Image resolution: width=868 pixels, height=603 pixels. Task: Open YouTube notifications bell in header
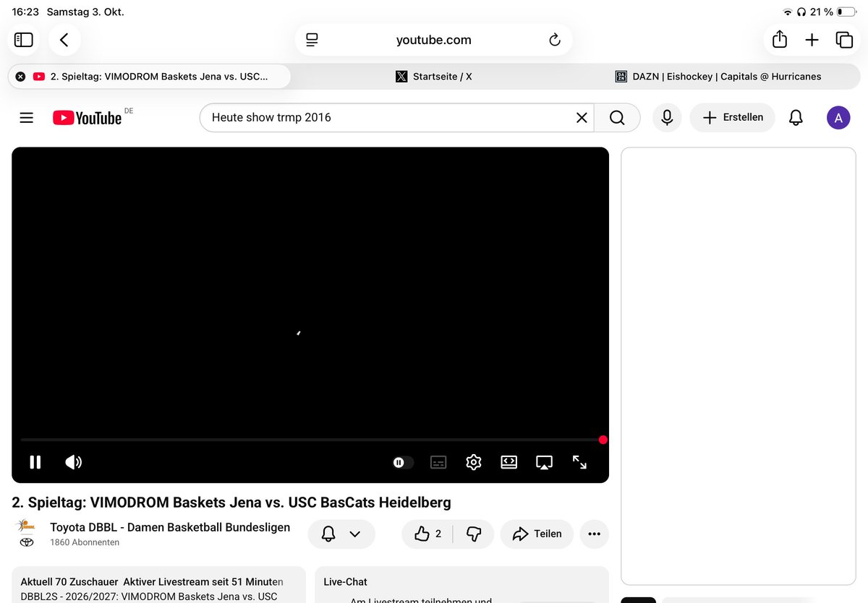click(796, 118)
